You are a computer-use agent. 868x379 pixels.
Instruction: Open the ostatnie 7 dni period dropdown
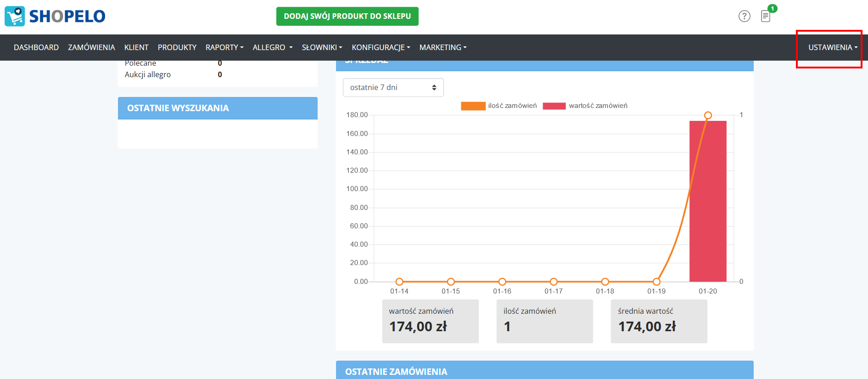tap(393, 88)
